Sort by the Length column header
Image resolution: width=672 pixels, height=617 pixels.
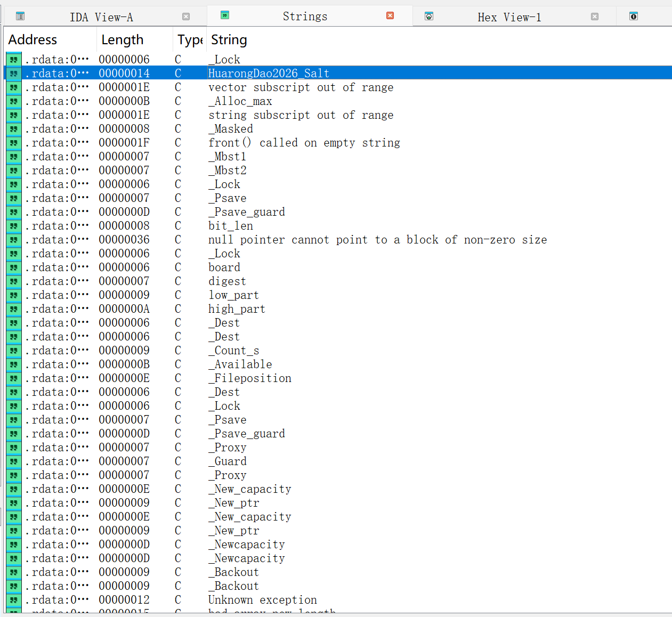(123, 40)
